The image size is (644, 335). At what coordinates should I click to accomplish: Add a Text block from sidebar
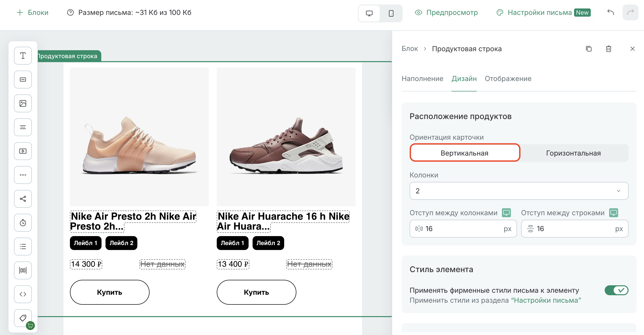(23, 55)
